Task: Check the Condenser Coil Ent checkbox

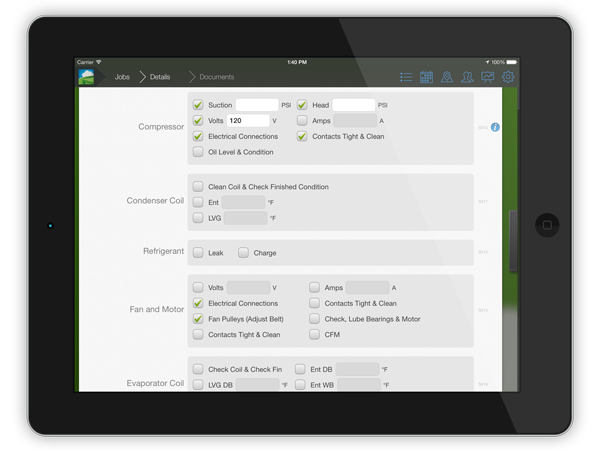Action: (x=198, y=202)
